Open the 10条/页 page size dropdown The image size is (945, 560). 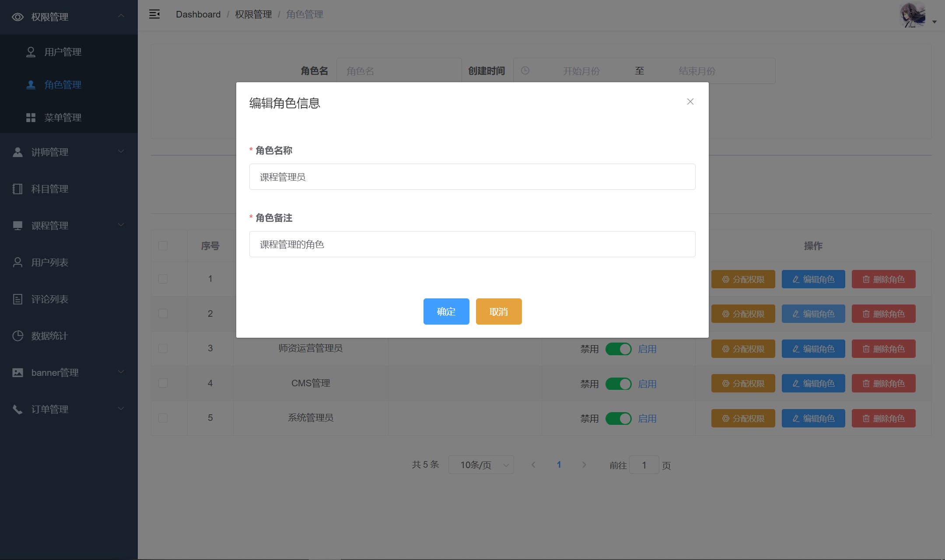[x=481, y=465]
